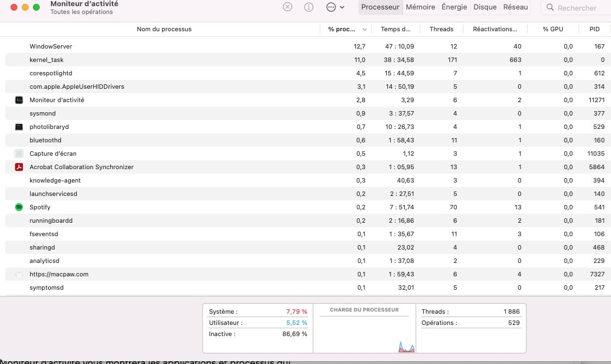Click the Rechercher search field

pos(577,8)
